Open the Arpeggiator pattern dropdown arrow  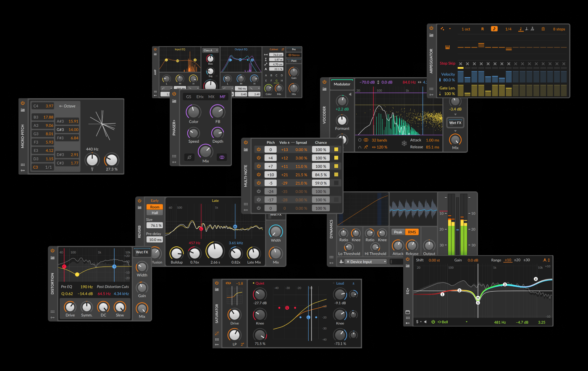coord(450,29)
